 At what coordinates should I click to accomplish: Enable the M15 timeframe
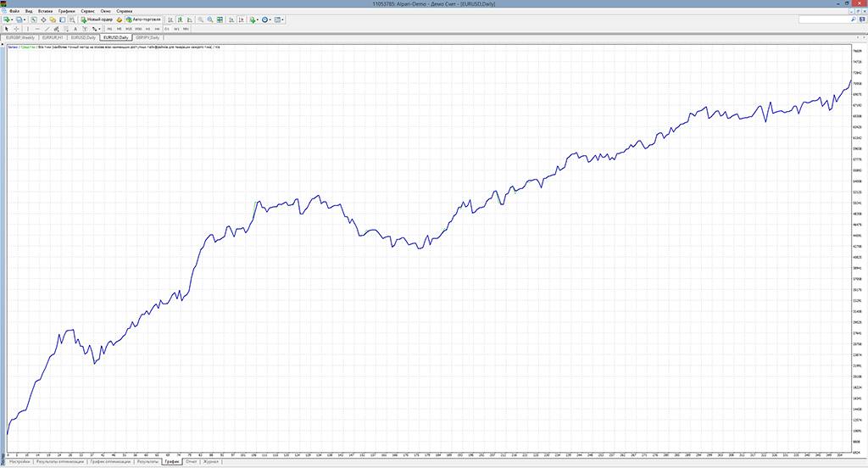click(x=129, y=29)
